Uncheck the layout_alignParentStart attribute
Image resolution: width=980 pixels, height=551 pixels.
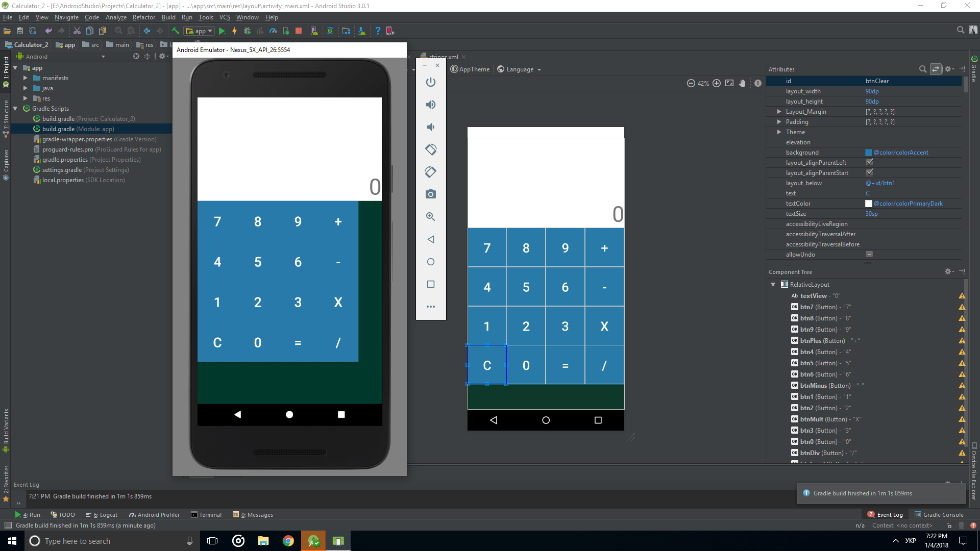870,172
